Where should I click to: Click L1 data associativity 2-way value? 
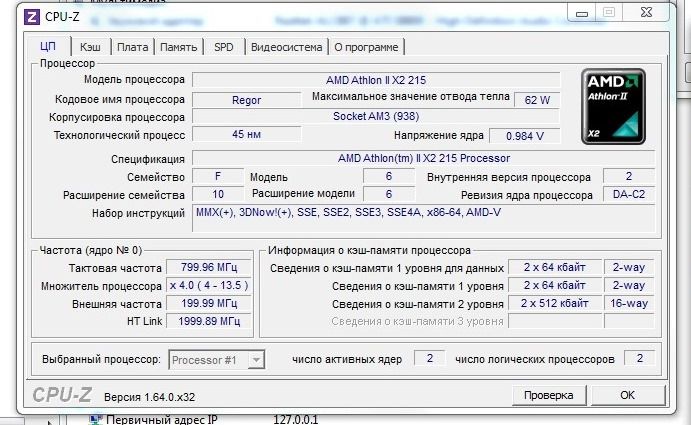[629, 267]
